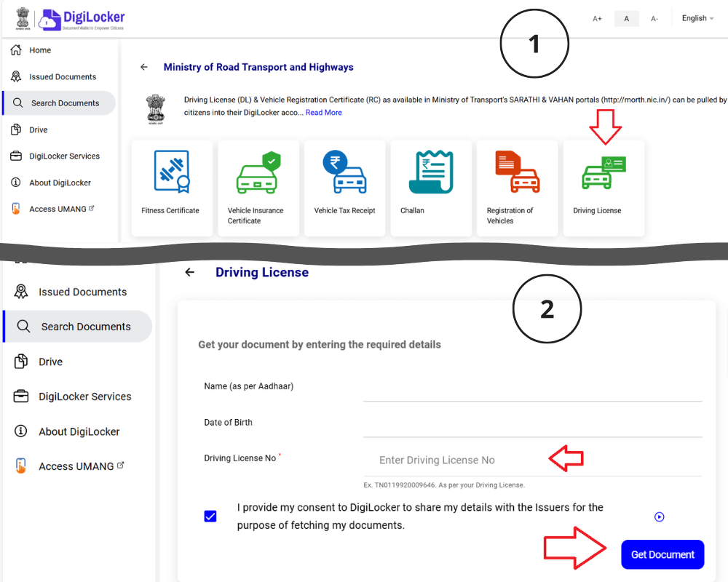Open Access UMANG in the Ministry screen sidebar

(52, 209)
